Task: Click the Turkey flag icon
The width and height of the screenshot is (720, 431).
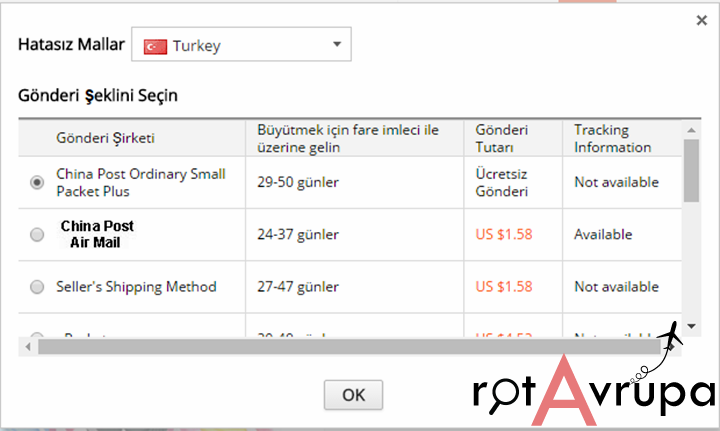Action: pyautogui.click(x=155, y=46)
